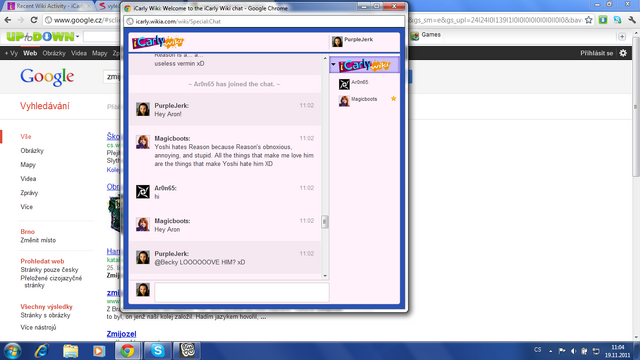Click chat scrollbar down arrow
640x360 pixels.
point(325,276)
